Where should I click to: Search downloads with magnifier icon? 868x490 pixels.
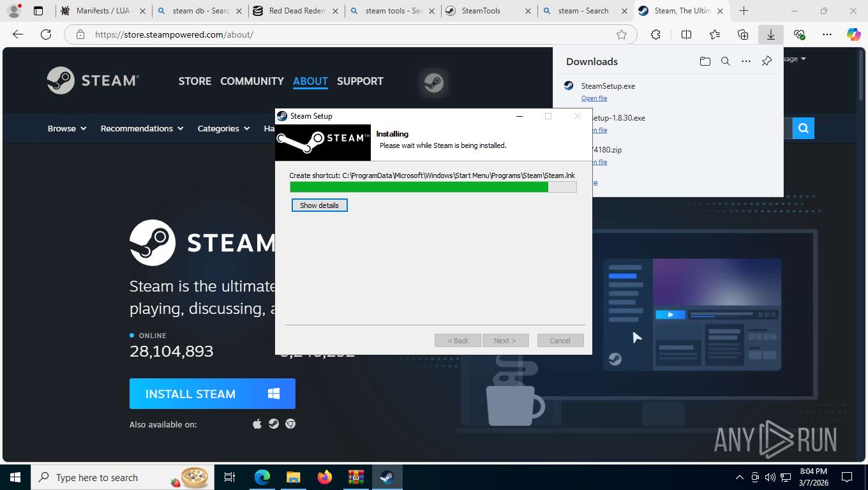(x=725, y=61)
